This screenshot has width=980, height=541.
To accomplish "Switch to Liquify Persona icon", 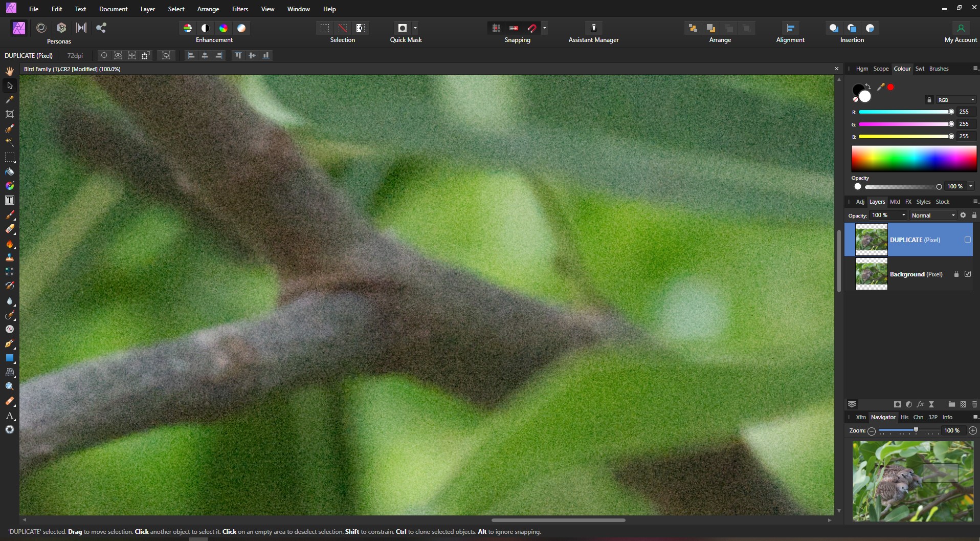I will coord(41,28).
